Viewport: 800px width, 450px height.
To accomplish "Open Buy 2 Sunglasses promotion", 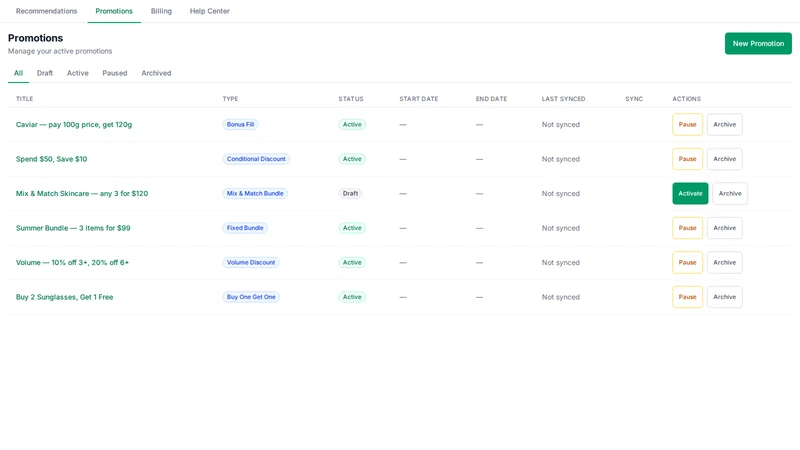I will 64,297.
